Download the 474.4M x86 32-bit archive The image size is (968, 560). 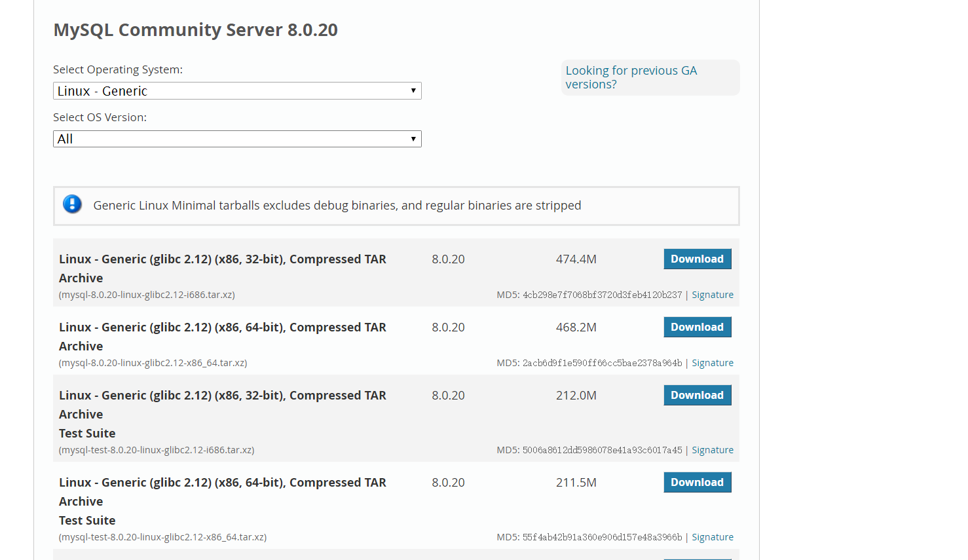coord(698,259)
